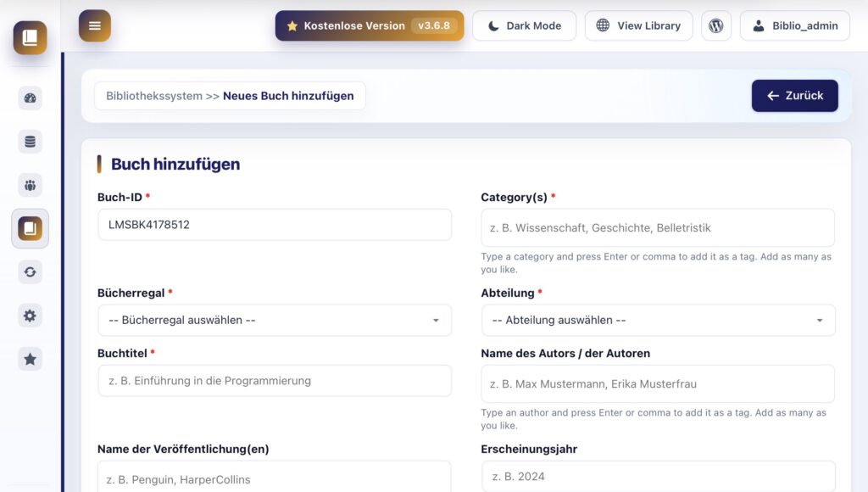Click the Category(s) tag input field

point(658,227)
